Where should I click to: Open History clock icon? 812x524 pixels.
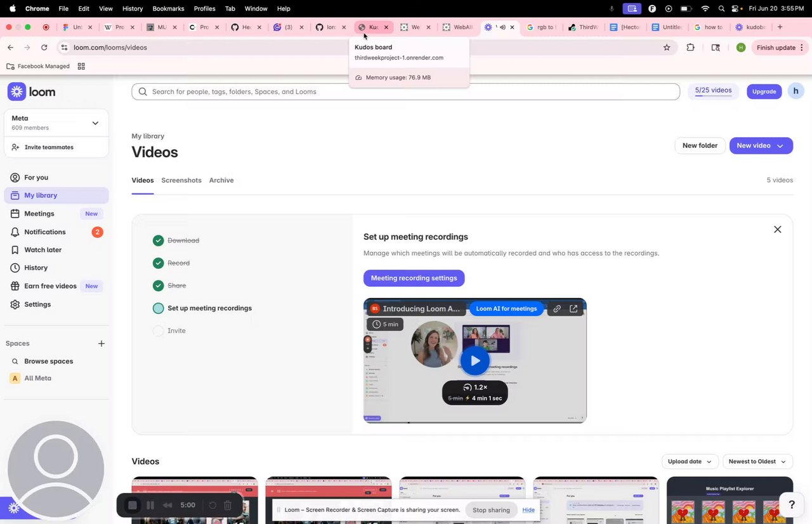(x=15, y=268)
